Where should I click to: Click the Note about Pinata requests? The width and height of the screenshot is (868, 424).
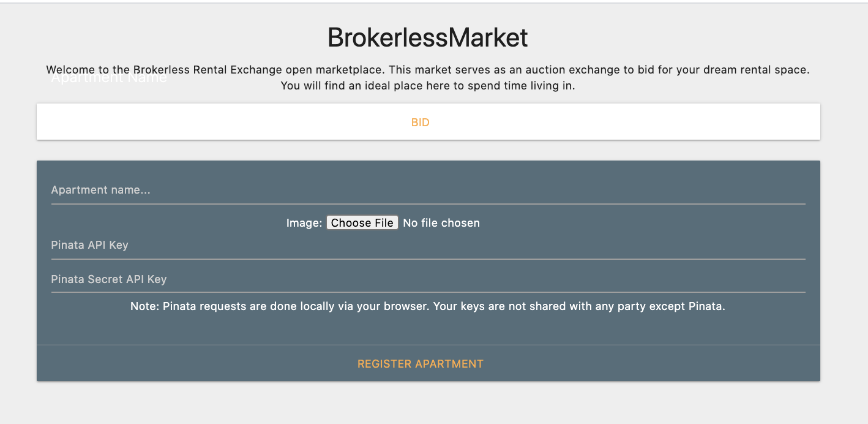tap(428, 306)
